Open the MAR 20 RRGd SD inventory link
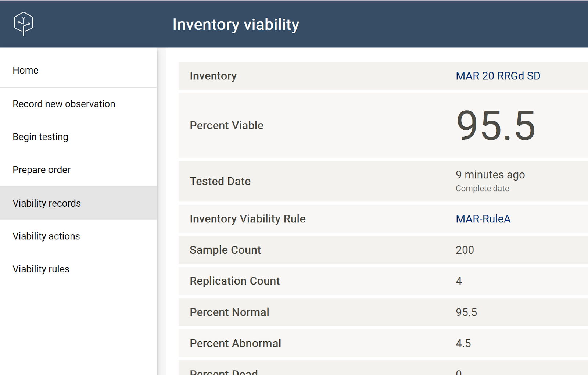Screen dimensions: 588x375 point(498,76)
